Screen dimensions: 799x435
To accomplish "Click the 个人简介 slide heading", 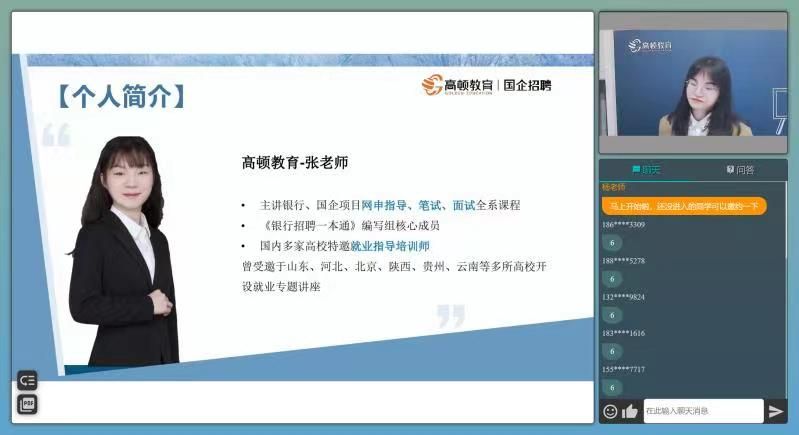I will click(x=120, y=97).
